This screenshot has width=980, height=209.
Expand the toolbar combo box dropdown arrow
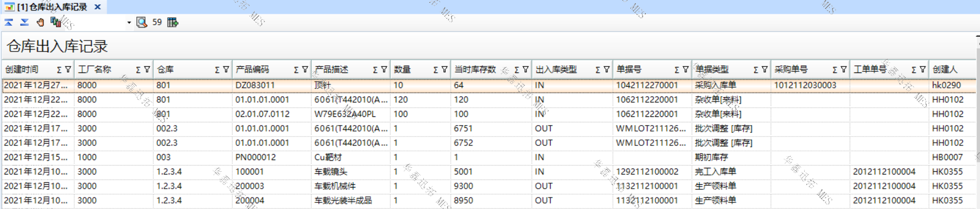coord(129,22)
